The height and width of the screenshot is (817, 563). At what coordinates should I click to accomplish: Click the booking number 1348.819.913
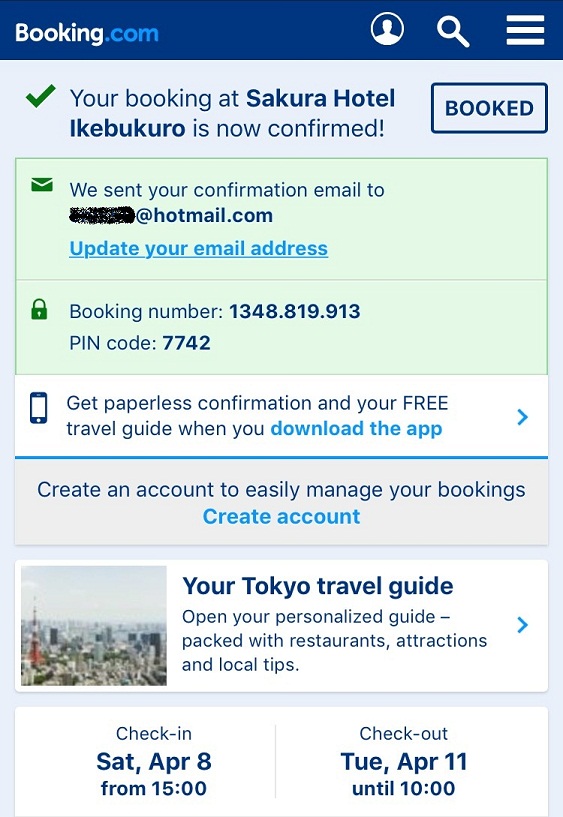295,312
